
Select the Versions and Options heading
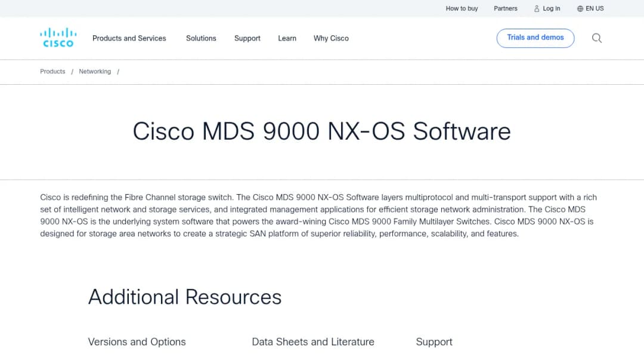point(137,342)
